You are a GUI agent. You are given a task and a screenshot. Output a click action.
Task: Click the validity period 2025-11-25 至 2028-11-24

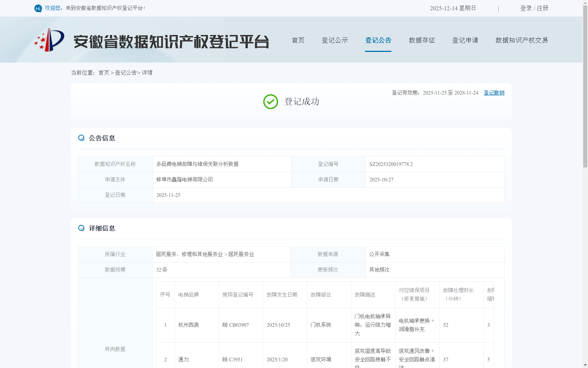click(451, 93)
